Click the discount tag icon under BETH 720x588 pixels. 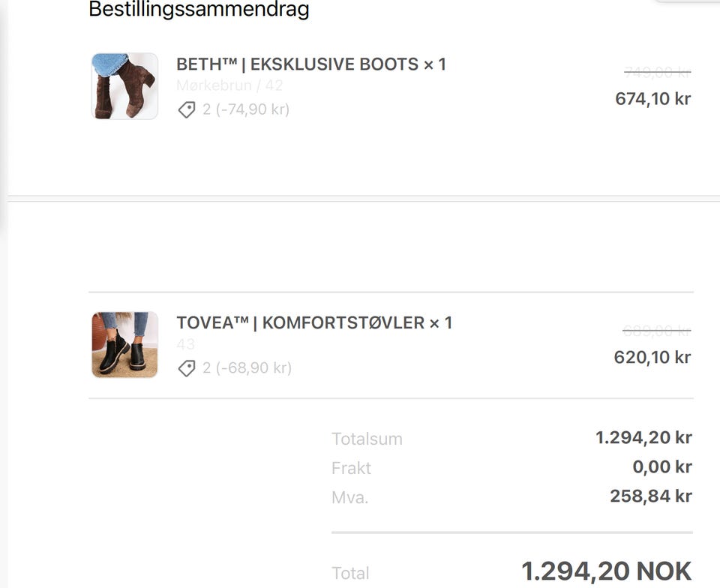click(x=187, y=110)
